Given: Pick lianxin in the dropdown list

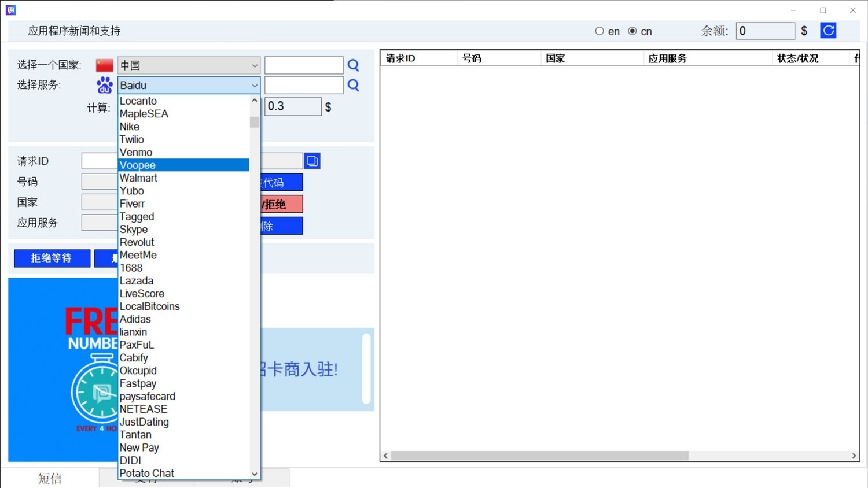Looking at the screenshot, I should point(183,332).
